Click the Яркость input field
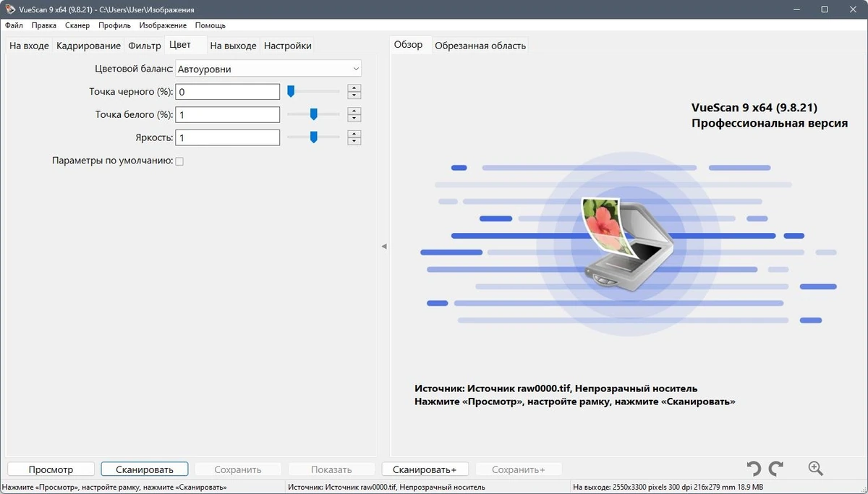 pos(228,138)
